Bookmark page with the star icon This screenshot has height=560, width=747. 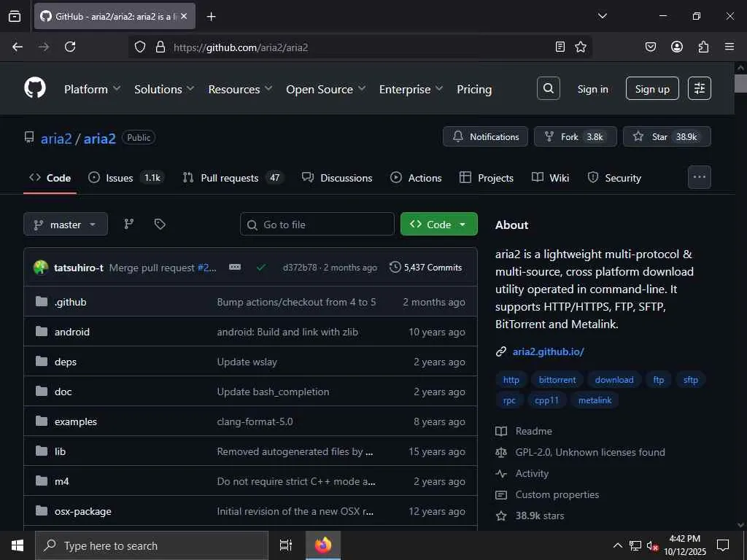click(x=580, y=47)
